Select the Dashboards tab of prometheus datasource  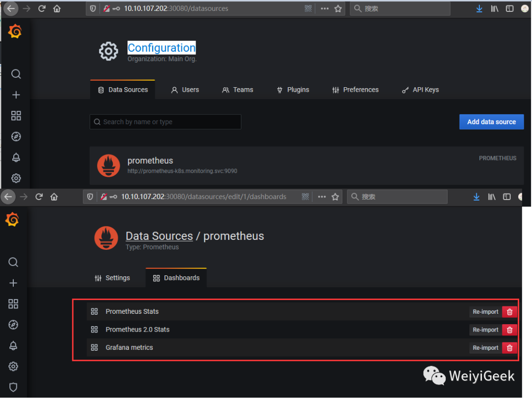[176, 278]
